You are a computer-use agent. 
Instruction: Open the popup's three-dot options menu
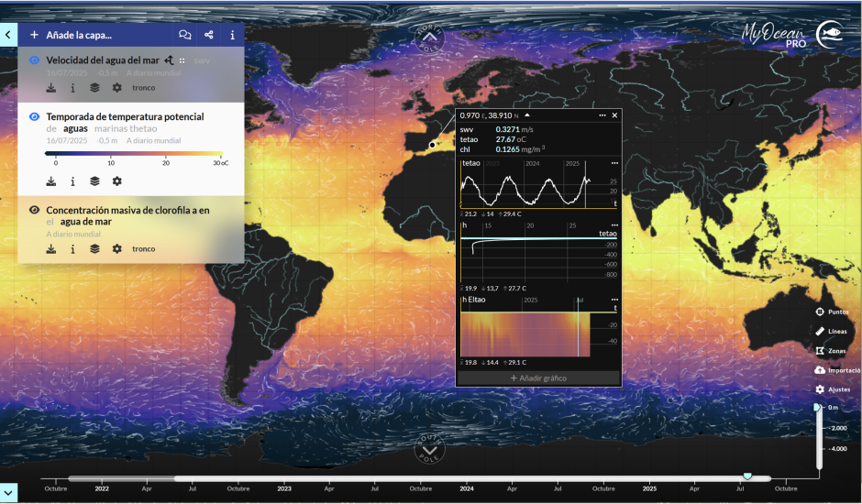[602, 115]
